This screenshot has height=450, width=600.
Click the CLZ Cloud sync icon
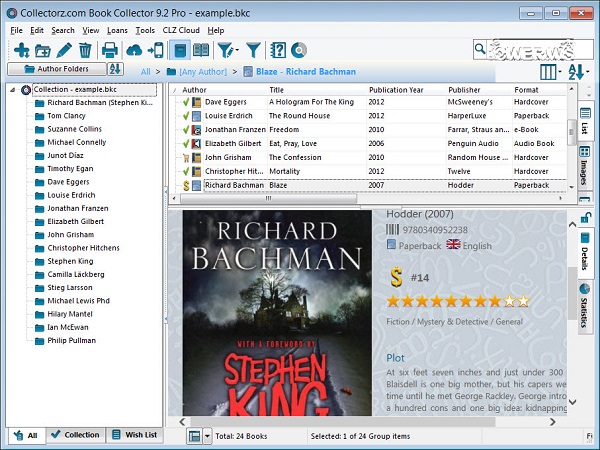134,50
